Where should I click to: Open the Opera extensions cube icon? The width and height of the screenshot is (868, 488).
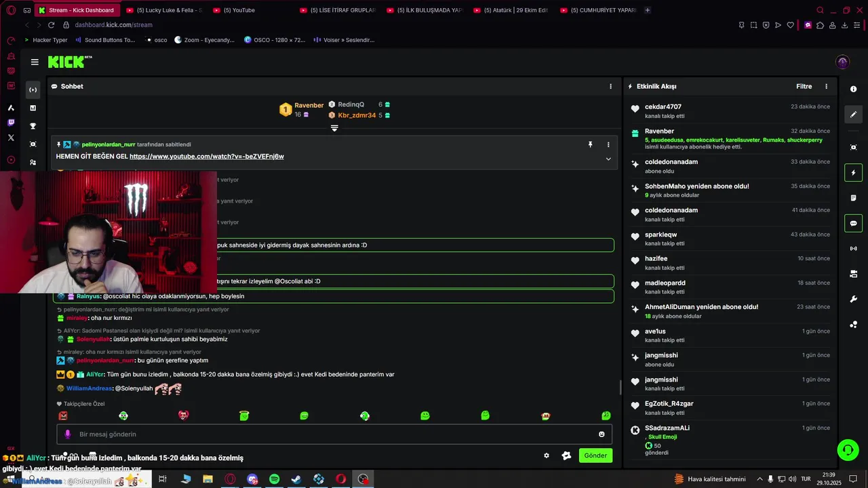(x=820, y=25)
